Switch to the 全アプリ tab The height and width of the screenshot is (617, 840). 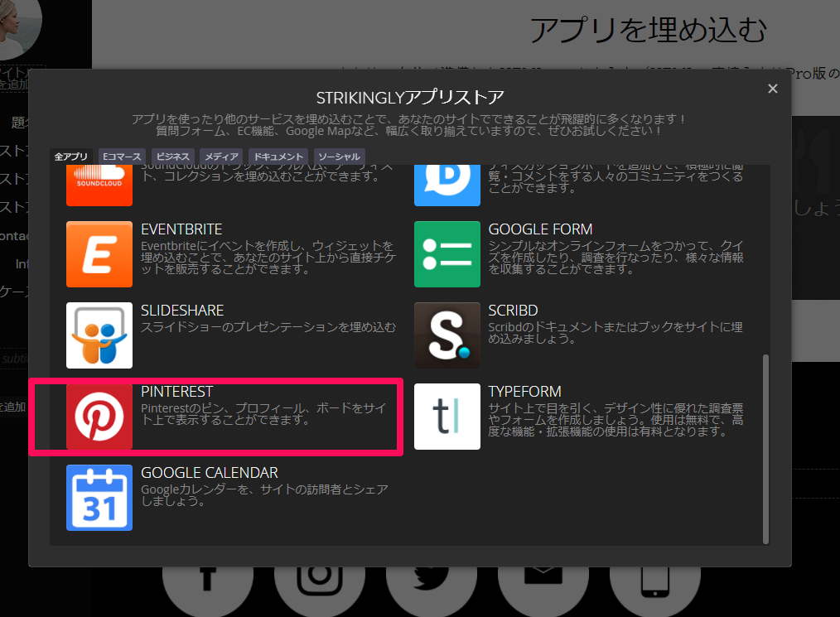70,157
